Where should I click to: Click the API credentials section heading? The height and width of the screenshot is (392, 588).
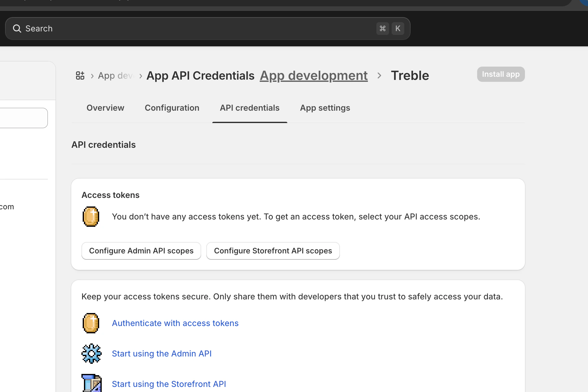(x=104, y=145)
